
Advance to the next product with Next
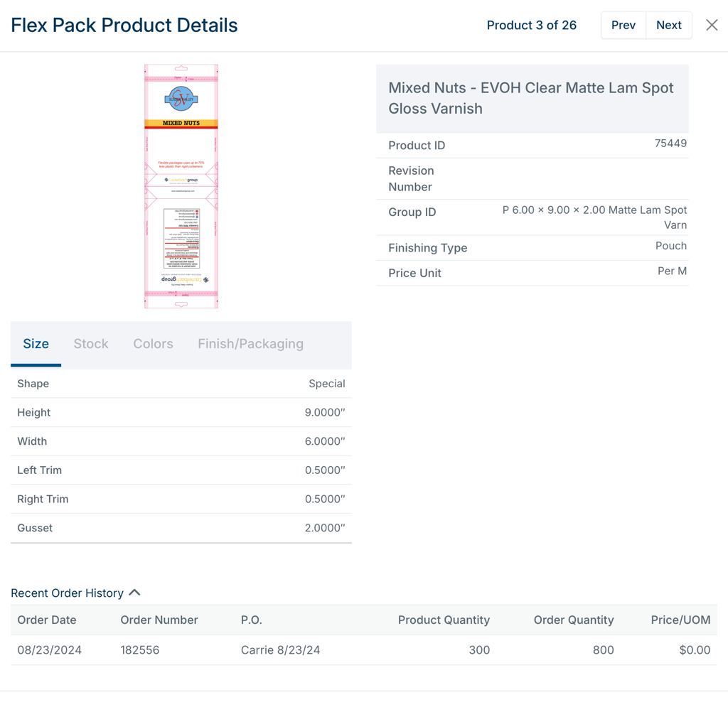pos(668,25)
